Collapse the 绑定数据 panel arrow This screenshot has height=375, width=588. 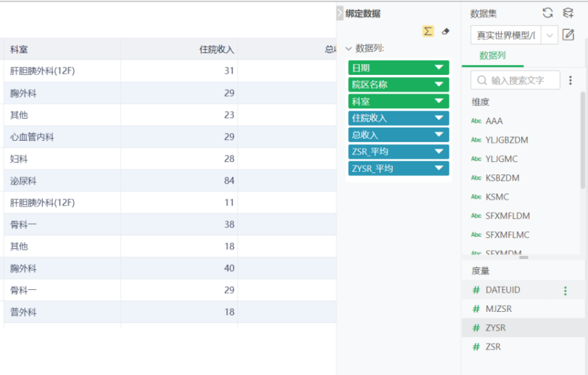[x=340, y=14]
